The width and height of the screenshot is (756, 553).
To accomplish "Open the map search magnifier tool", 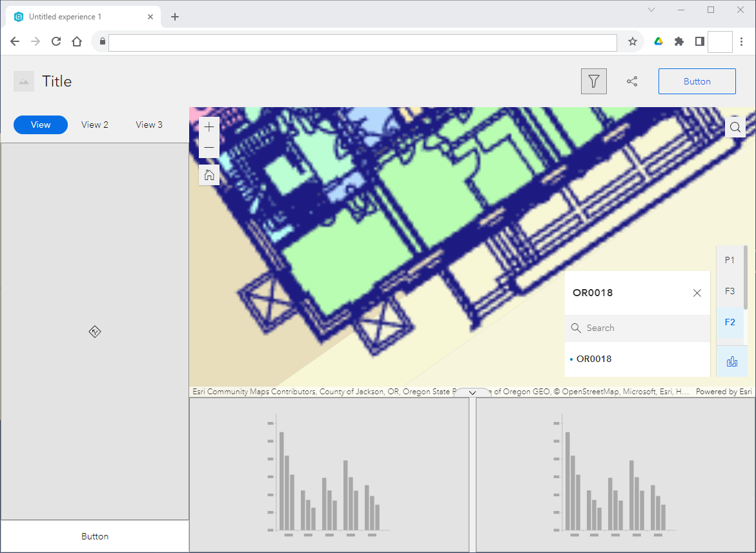I will (x=735, y=126).
